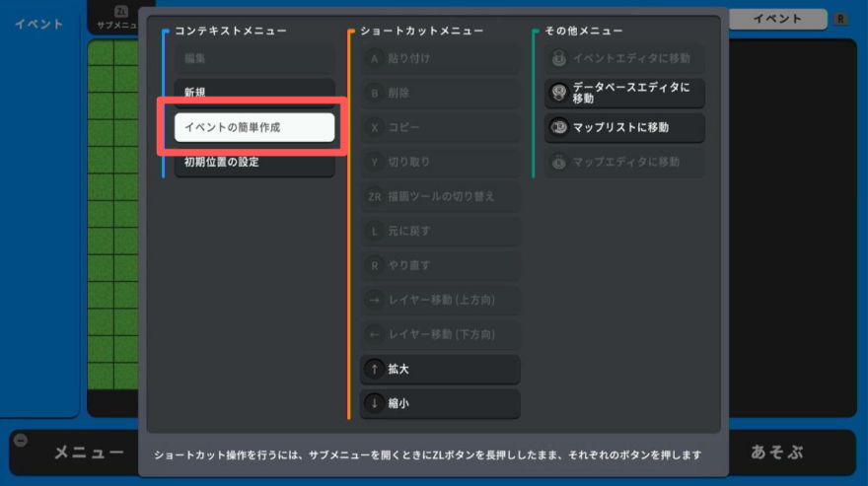Click the disabled 編集 entry

pyautogui.click(x=254, y=58)
